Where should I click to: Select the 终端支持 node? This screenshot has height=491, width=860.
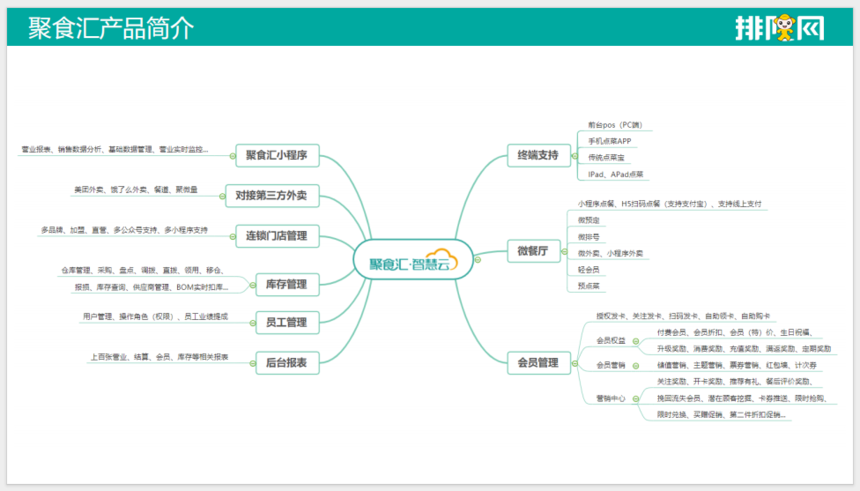(539, 155)
